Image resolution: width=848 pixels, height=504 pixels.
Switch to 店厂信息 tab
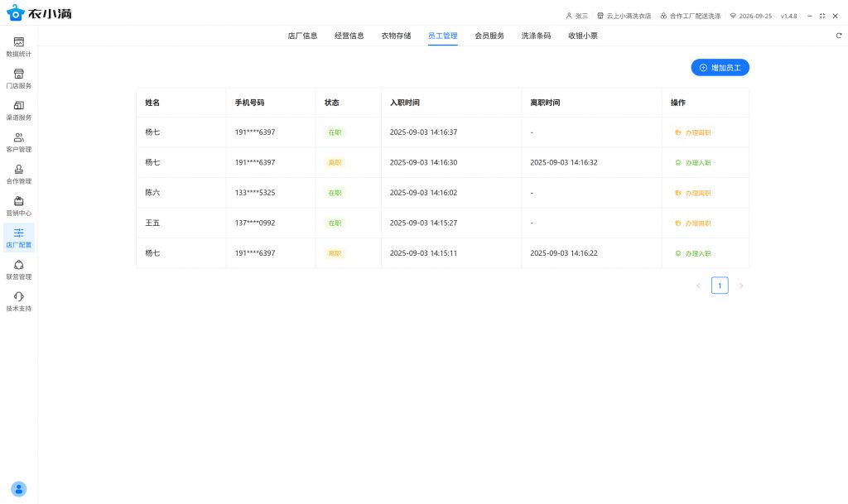302,36
